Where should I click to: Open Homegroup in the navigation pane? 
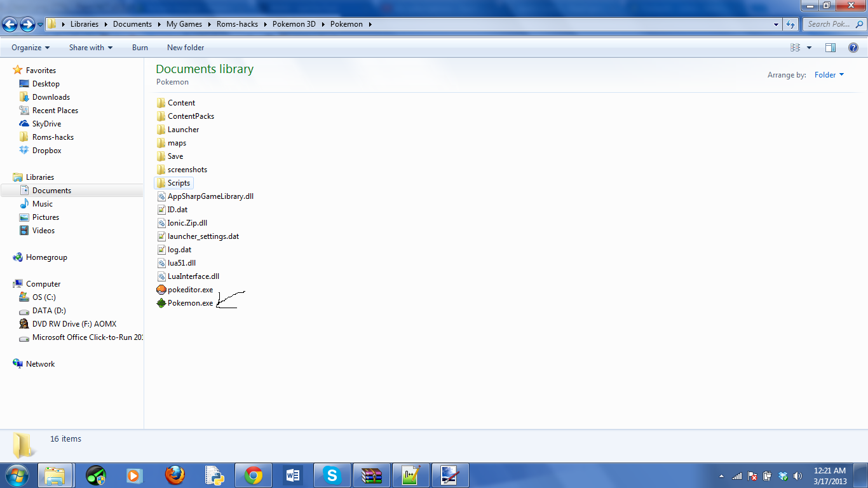pyautogui.click(x=40, y=257)
